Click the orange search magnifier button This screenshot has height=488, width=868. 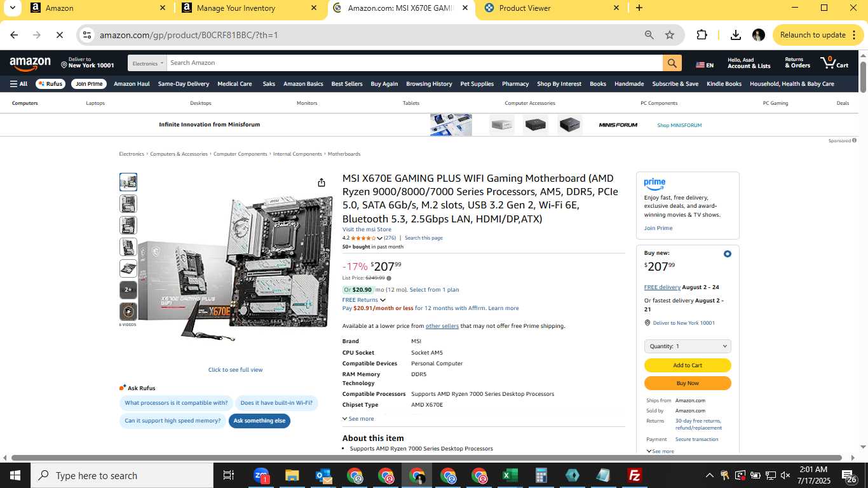pyautogui.click(x=672, y=63)
